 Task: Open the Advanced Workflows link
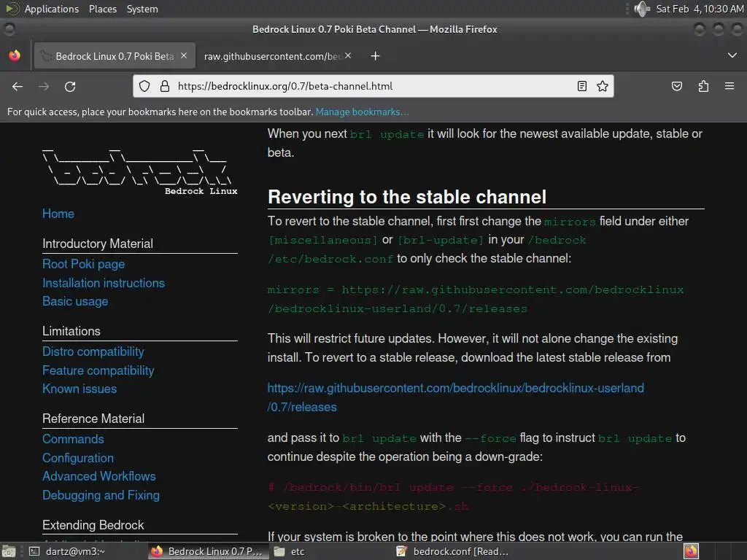click(x=99, y=476)
